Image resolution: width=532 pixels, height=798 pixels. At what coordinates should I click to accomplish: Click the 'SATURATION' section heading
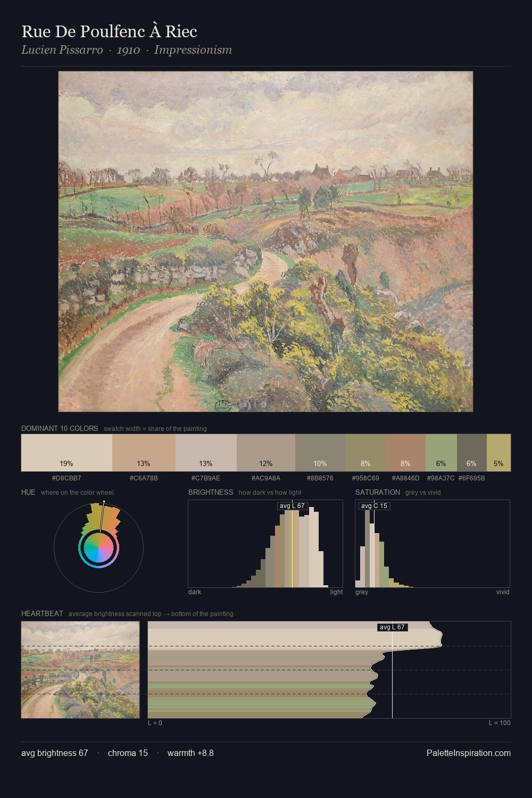click(x=378, y=492)
